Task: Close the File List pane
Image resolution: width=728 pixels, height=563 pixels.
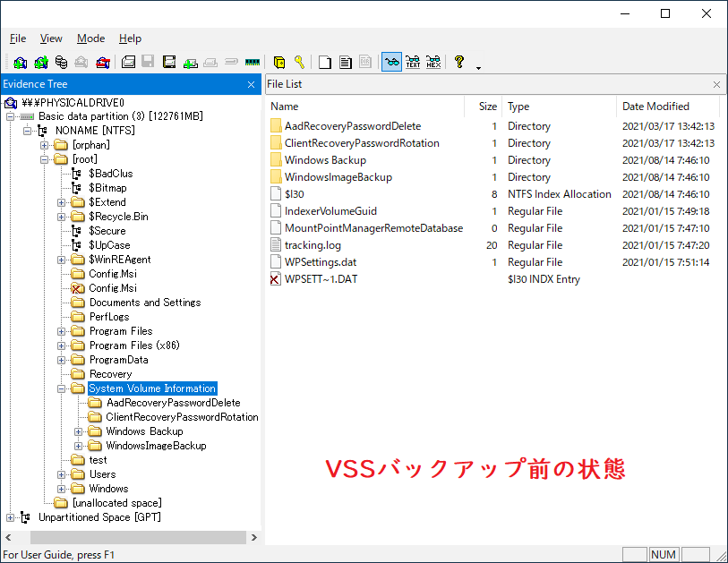Action: click(717, 84)
